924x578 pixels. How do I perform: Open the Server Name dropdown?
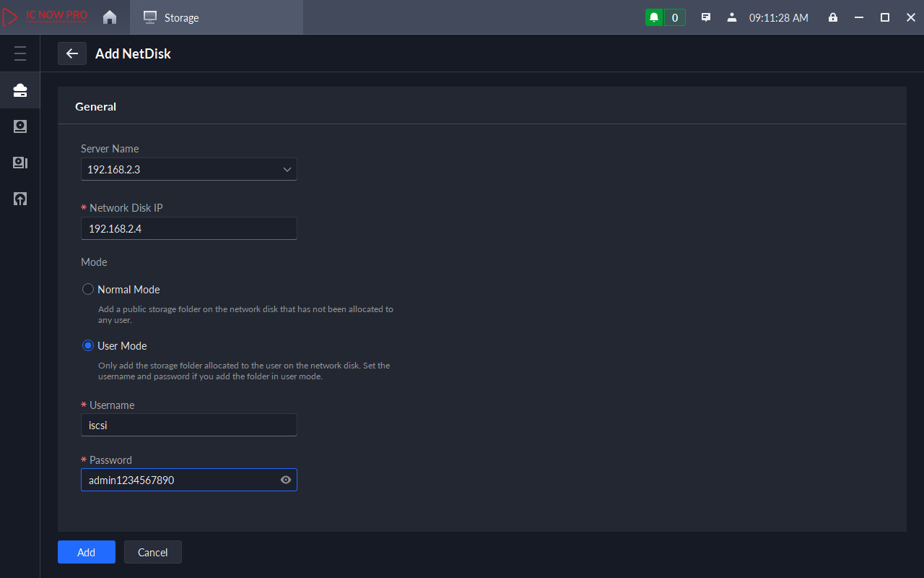point(189,169)
